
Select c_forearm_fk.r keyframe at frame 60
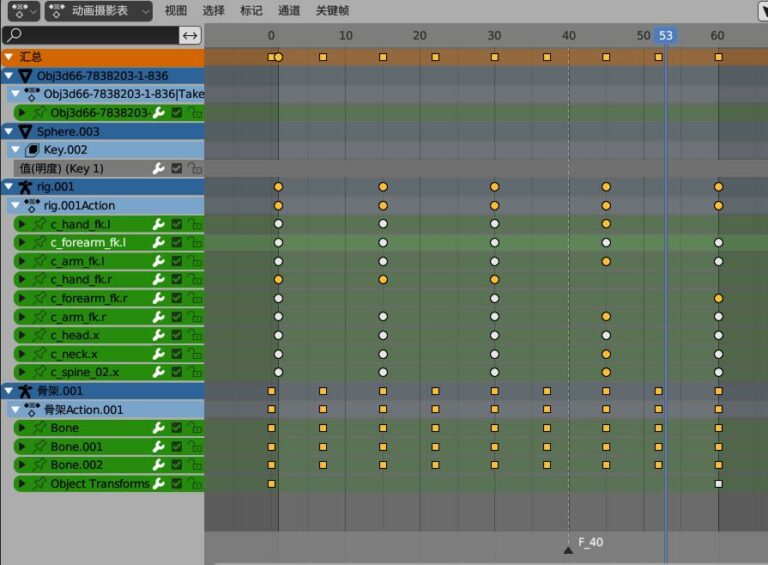[x=719, y=298]
